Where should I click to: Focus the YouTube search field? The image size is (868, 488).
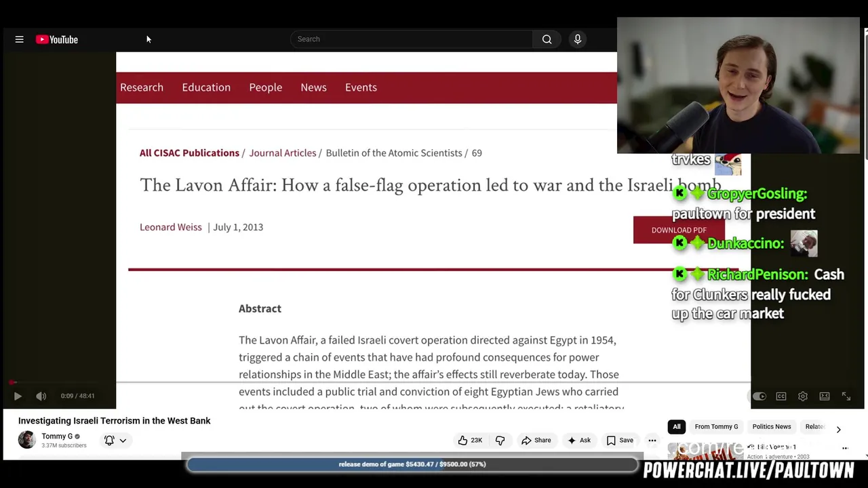(x=411, y=39)
